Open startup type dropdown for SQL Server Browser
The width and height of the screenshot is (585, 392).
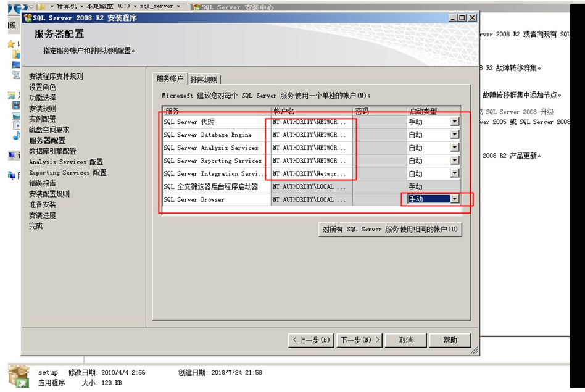(454, 199)
